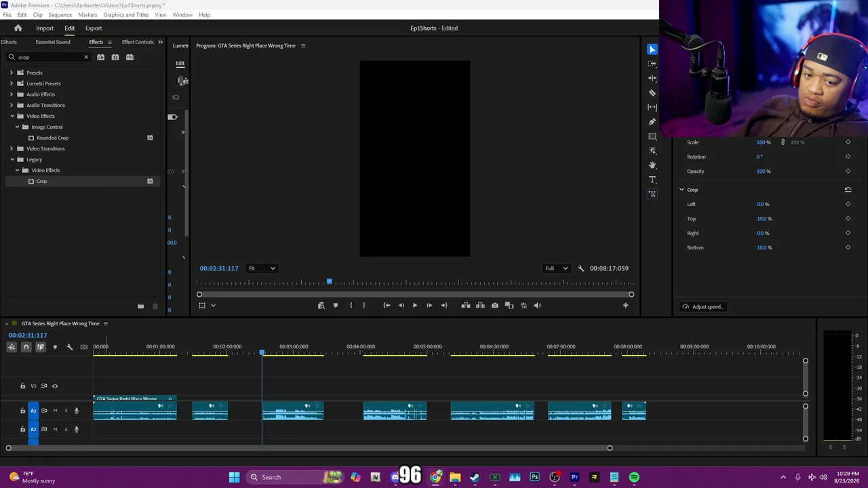Toggle Scale keyframe diamond
868x488 pixels.
848,142
